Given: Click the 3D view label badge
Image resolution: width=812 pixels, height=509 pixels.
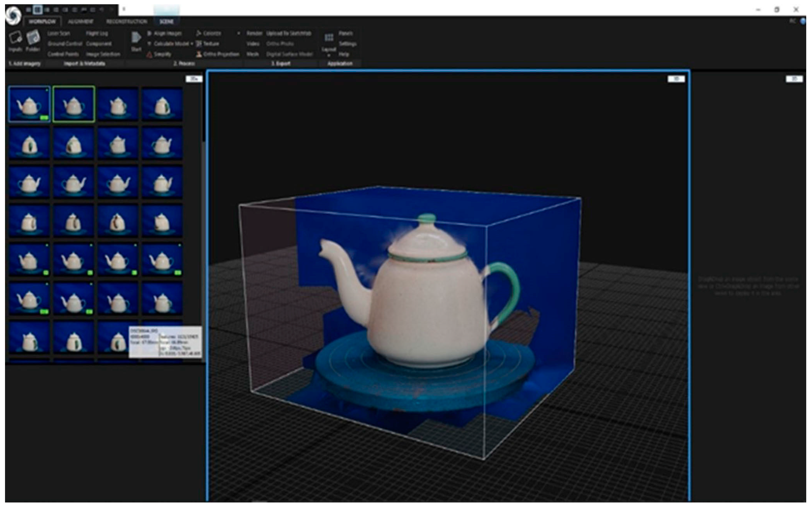Looking at the screenshot, I should point(676,79).
